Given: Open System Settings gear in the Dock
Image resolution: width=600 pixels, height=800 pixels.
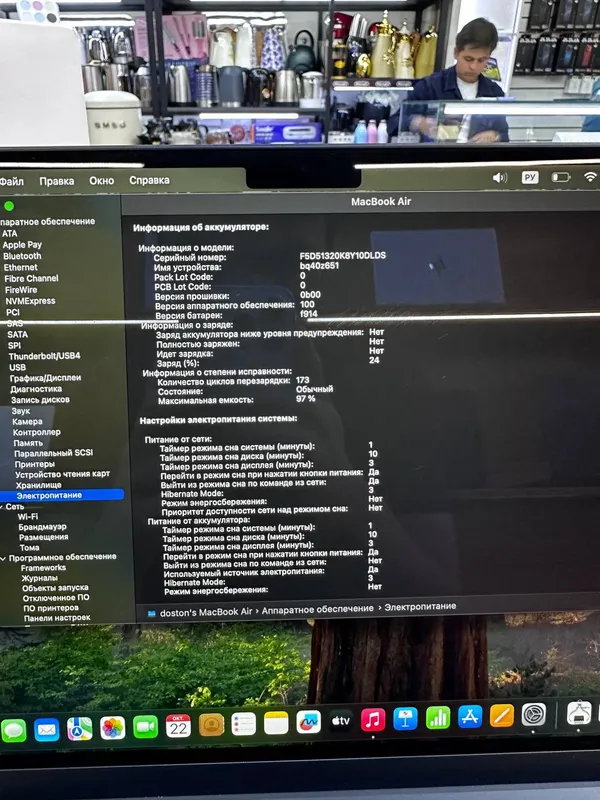Looking at the screenshot, I should pos(534,715).
